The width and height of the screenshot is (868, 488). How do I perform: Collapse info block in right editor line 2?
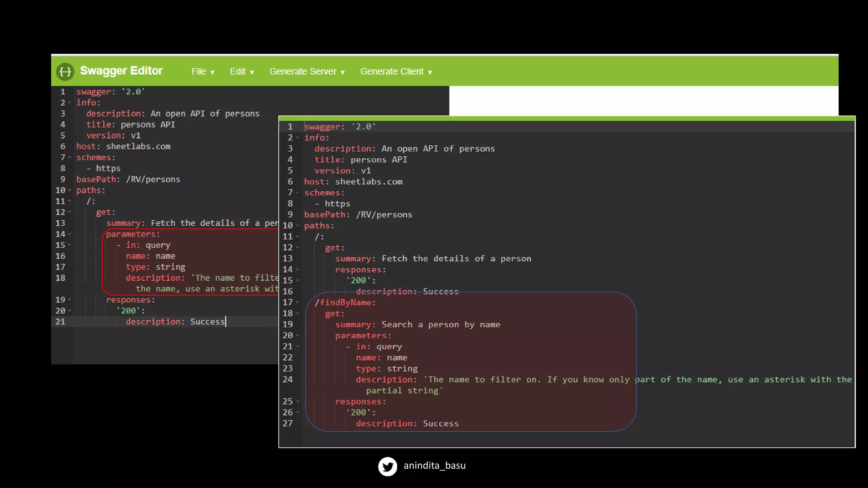(298, 138)
